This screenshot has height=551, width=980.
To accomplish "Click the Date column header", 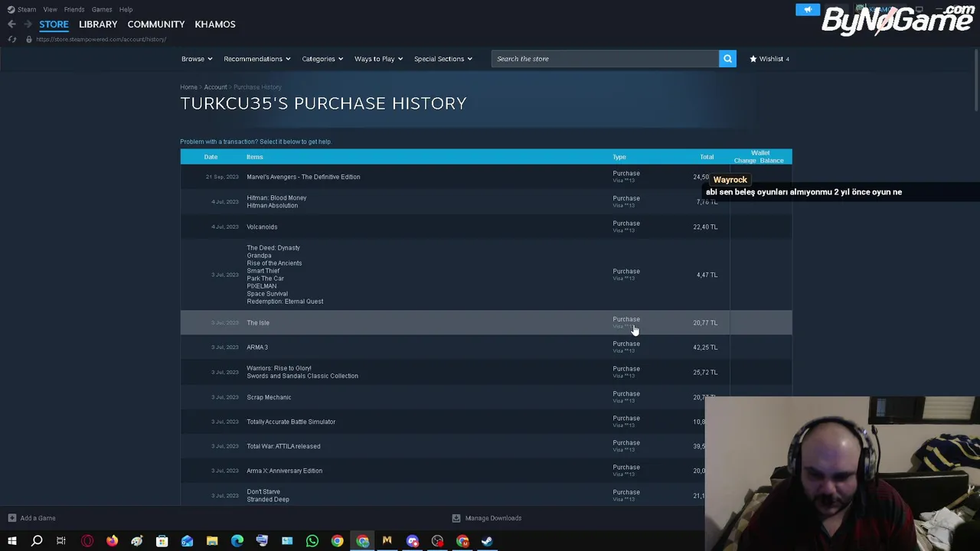I will tap(211, 157).
